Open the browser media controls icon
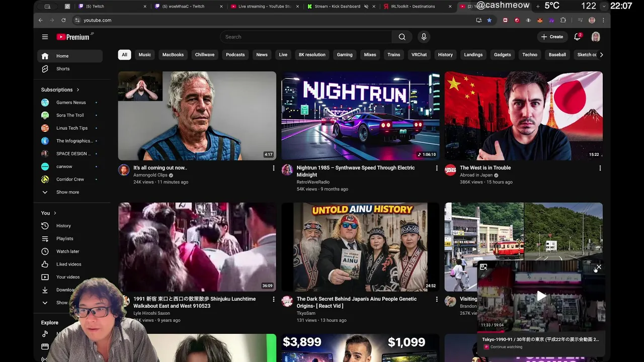 tap(580, 20)
